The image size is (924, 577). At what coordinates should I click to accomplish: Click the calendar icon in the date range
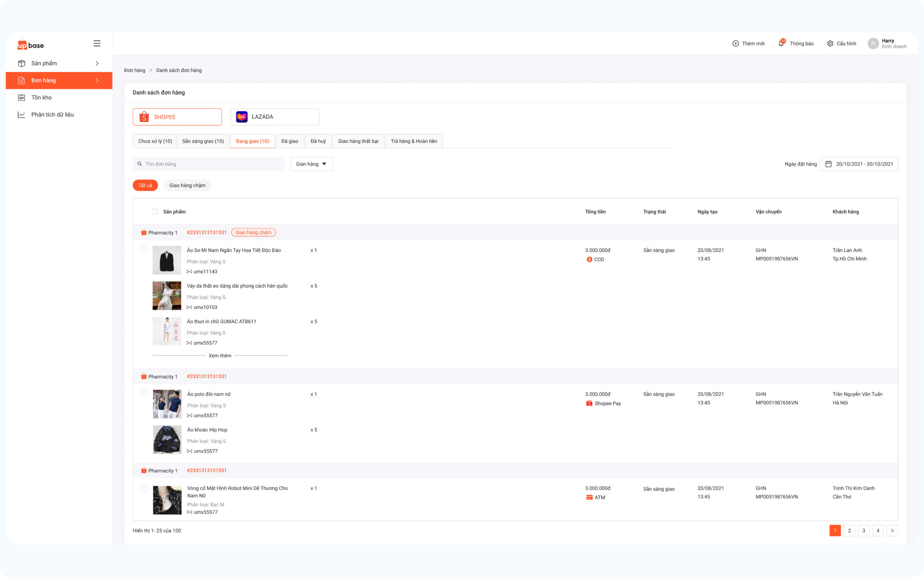coord(829,164)
